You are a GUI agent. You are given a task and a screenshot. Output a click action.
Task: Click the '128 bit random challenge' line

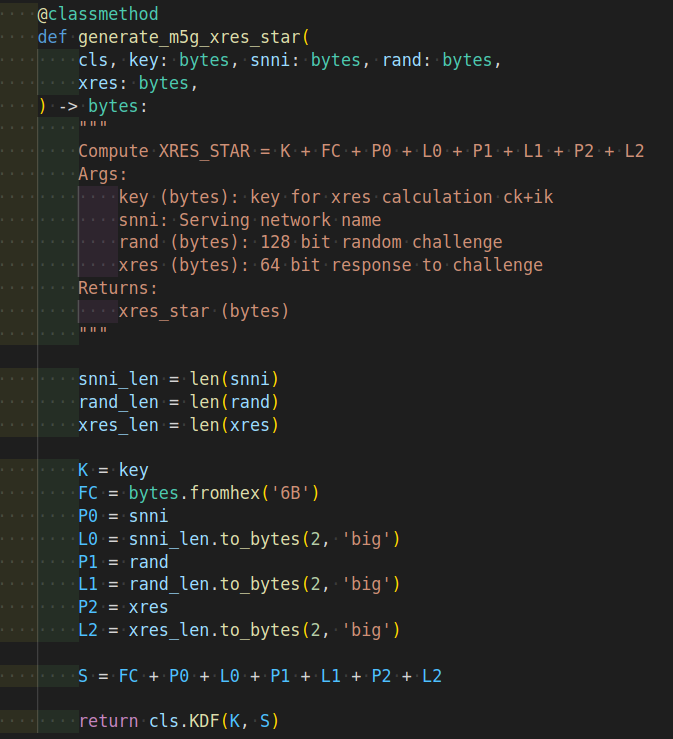click(x=311, y=242)
